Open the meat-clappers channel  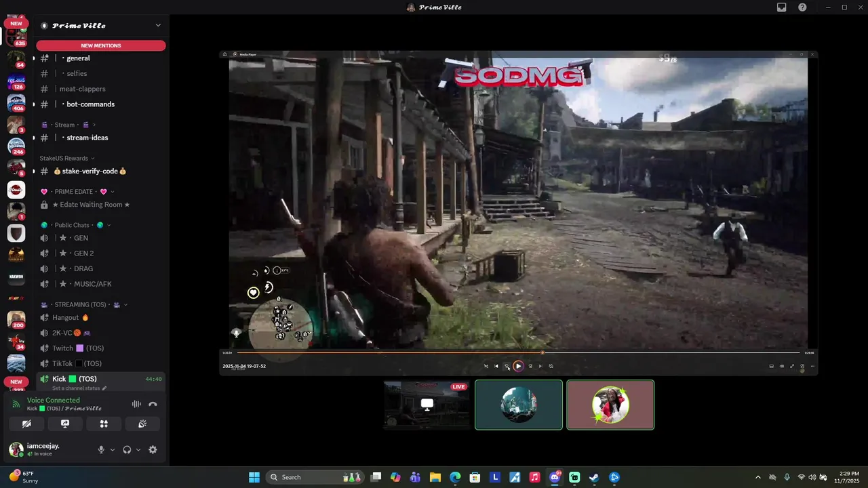tap(101, 89)
